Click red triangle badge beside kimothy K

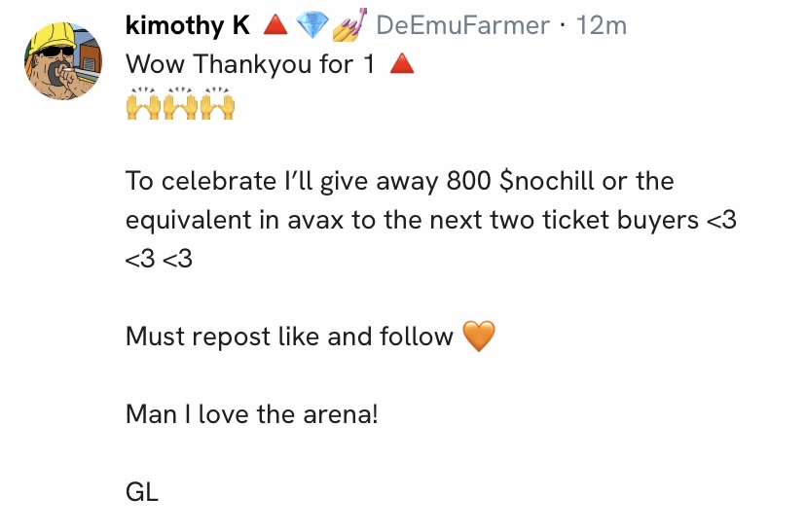[x=276, y=26]
